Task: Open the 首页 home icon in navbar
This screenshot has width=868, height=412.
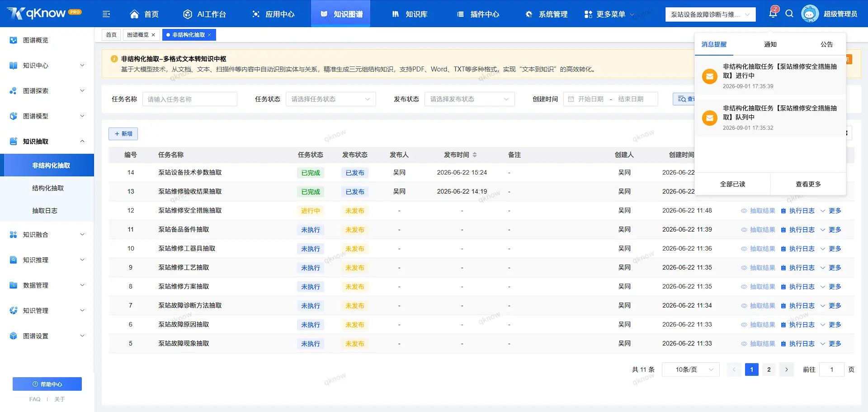Action: pos(134,14)
